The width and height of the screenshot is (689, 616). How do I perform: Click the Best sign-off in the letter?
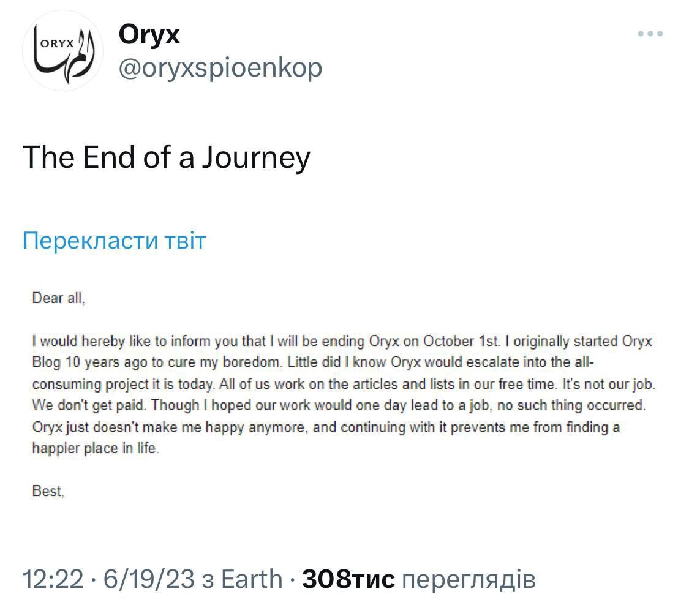tap(48, 490)
